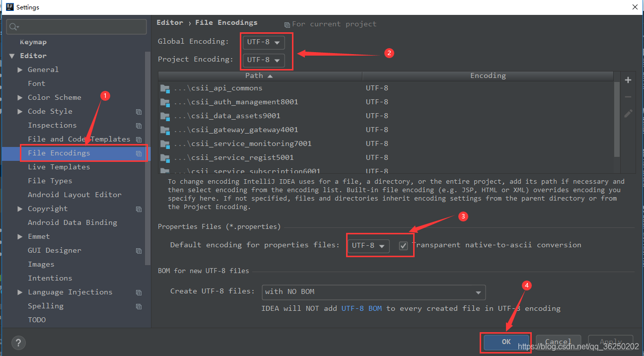Click the Cancel button

pos(558,342)
